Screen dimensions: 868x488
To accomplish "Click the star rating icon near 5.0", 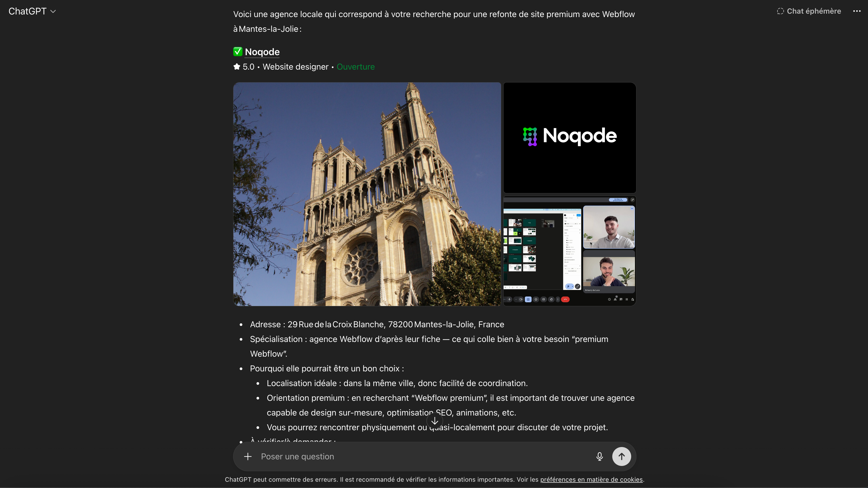I will [x=237, y=66].
